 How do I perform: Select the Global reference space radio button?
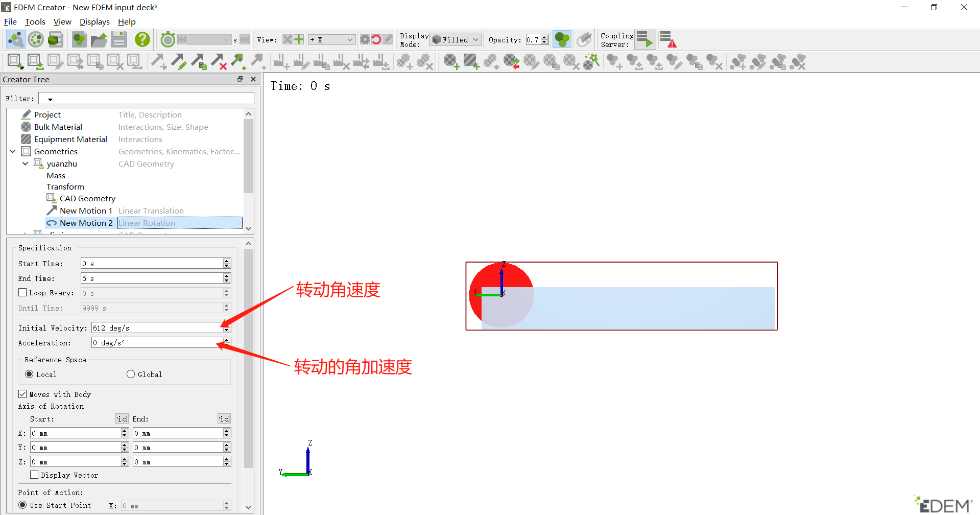click(x=130, y=374)
